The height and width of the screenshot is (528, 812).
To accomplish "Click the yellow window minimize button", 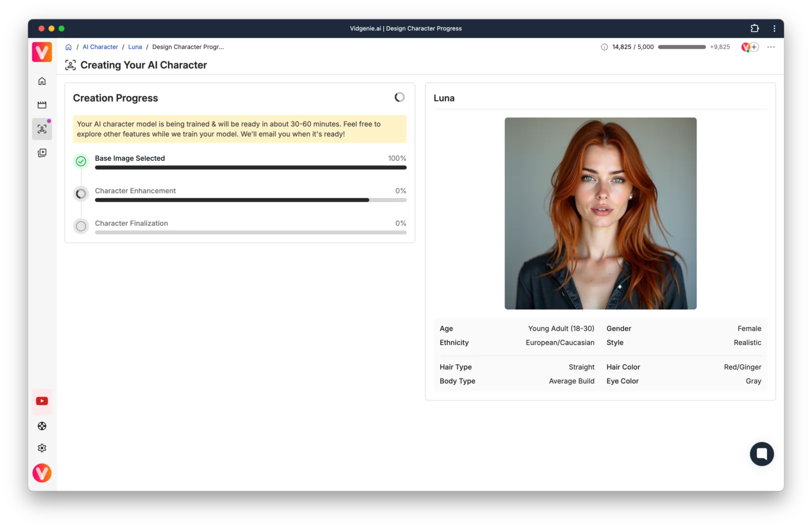I will pos(51,28).
